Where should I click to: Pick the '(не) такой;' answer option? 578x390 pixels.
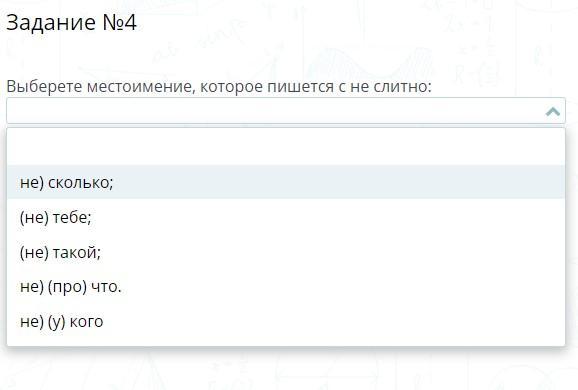pos(286,252)
